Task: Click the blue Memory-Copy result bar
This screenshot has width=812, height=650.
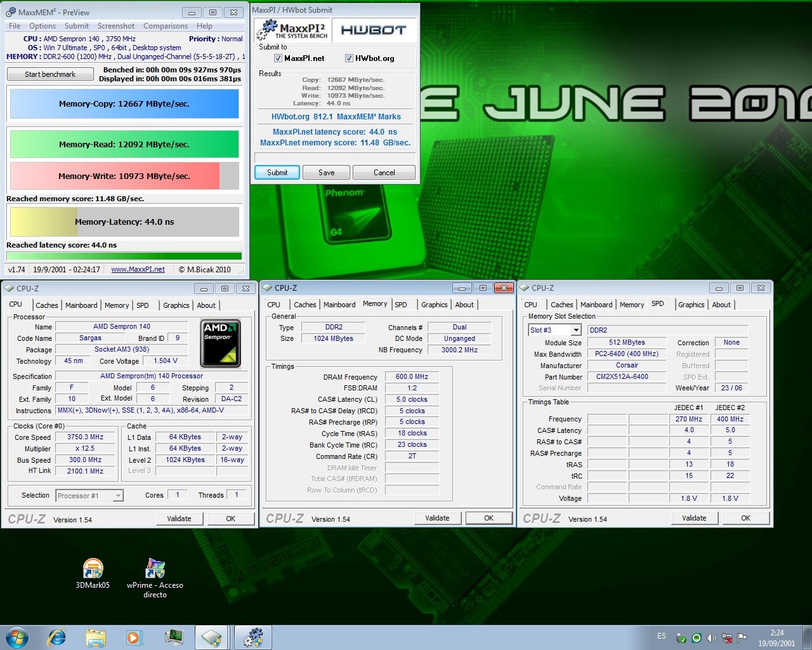Action: (124, 104)
